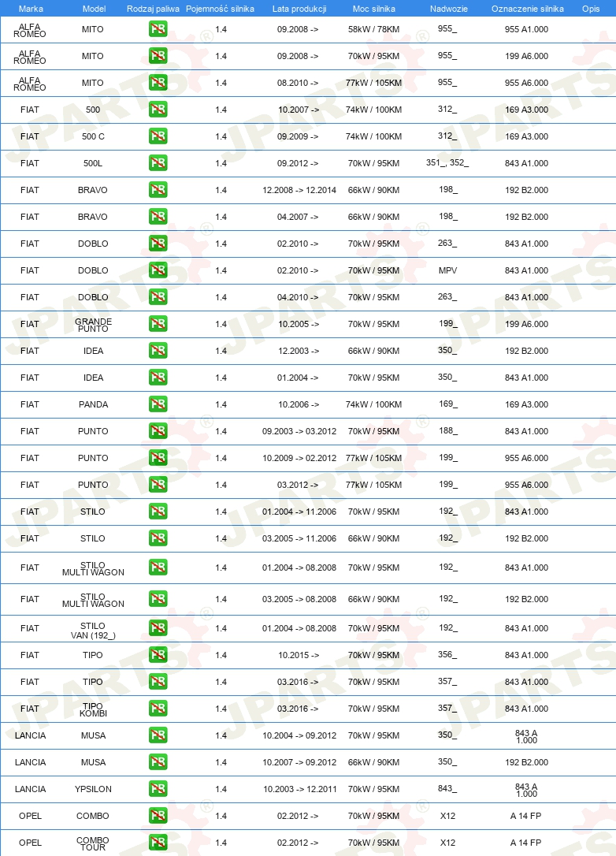Click fuel icon for Punto 03.2012 row
The width and height of the screenshot is (616, 856).
(158, 484)
